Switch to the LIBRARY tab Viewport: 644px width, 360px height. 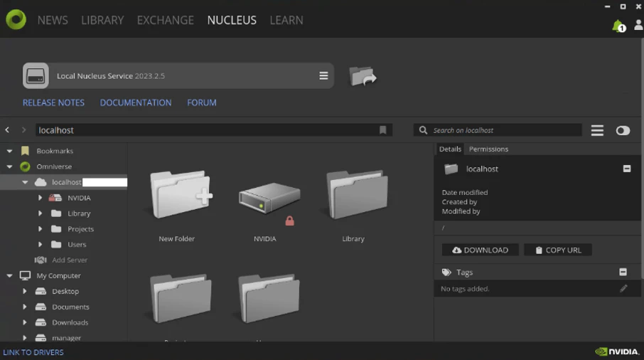point(102,20)
